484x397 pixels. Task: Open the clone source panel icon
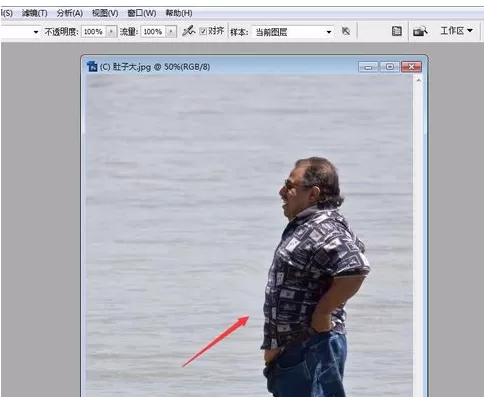[x=397, y=31]
